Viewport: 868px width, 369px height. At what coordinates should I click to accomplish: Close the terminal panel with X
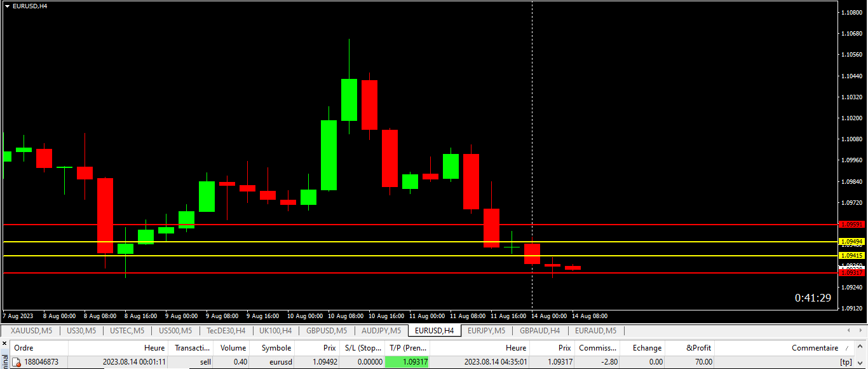tap(4, 344)
